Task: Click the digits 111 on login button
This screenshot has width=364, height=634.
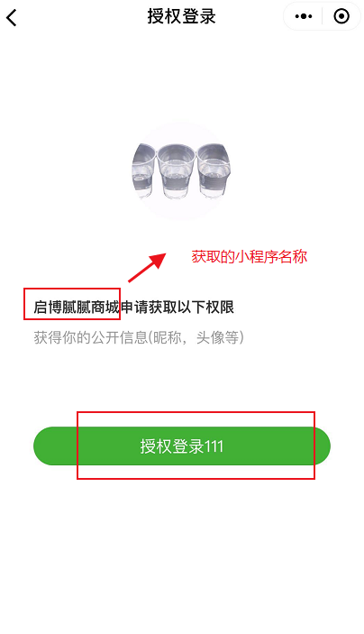Action: click(x=214, y=446)
